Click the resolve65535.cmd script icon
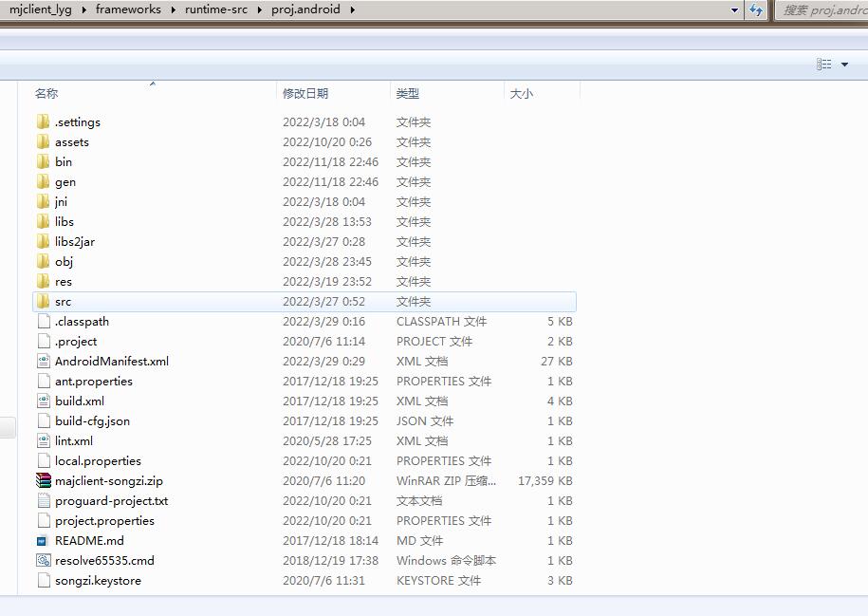 [x=44, y=561]
